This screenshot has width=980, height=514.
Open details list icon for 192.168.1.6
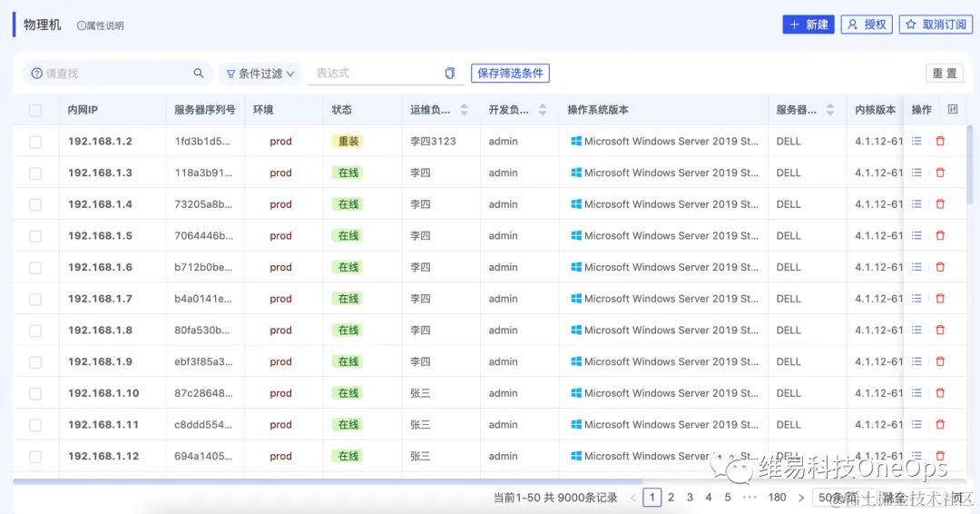[916, 267]
